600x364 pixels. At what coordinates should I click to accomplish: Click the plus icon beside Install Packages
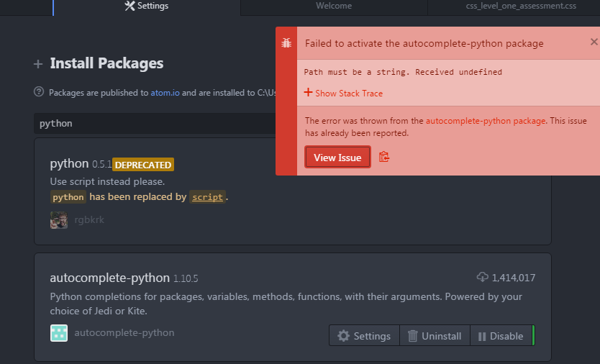[38, 64]
